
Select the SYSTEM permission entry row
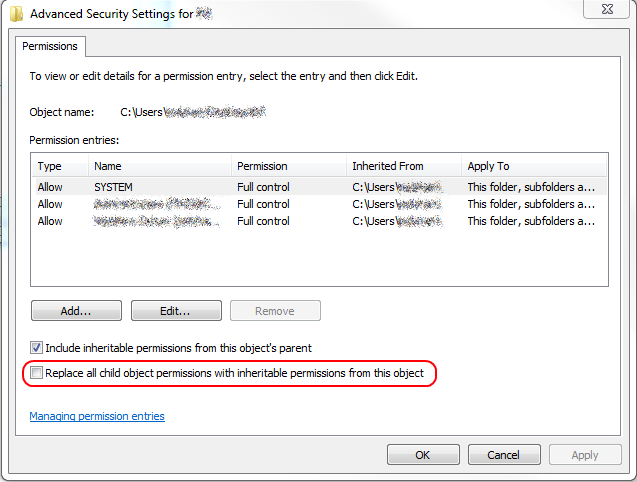pyautogui.click(x=113, y=187)
